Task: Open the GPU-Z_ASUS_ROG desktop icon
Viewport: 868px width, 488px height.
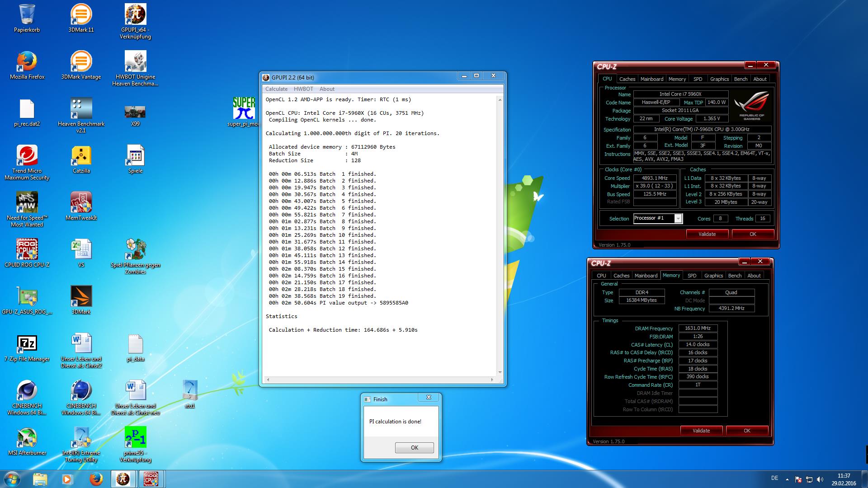Action: coord(27,300)
